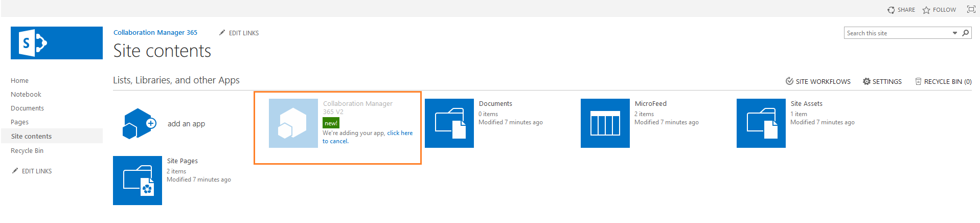This screenshot has width=980, height=223.
Task: Click EDIT LINKS in the left sidebar
Action: click(x=32, y=171)
